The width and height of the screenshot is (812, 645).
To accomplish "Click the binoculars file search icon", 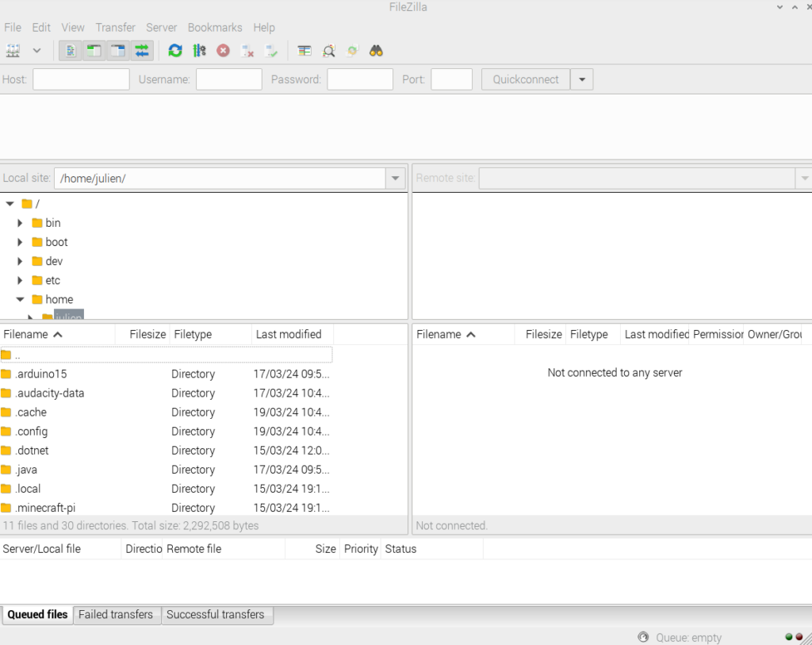I will click(376, 51).
